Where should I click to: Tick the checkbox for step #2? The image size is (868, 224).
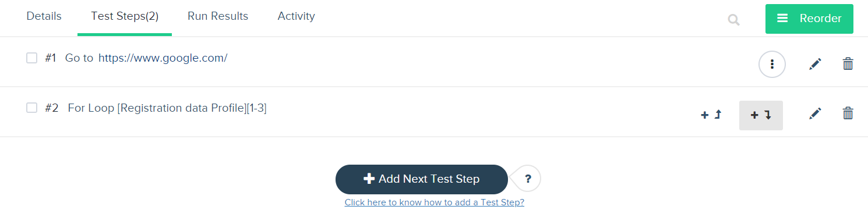tap(32, 108)
